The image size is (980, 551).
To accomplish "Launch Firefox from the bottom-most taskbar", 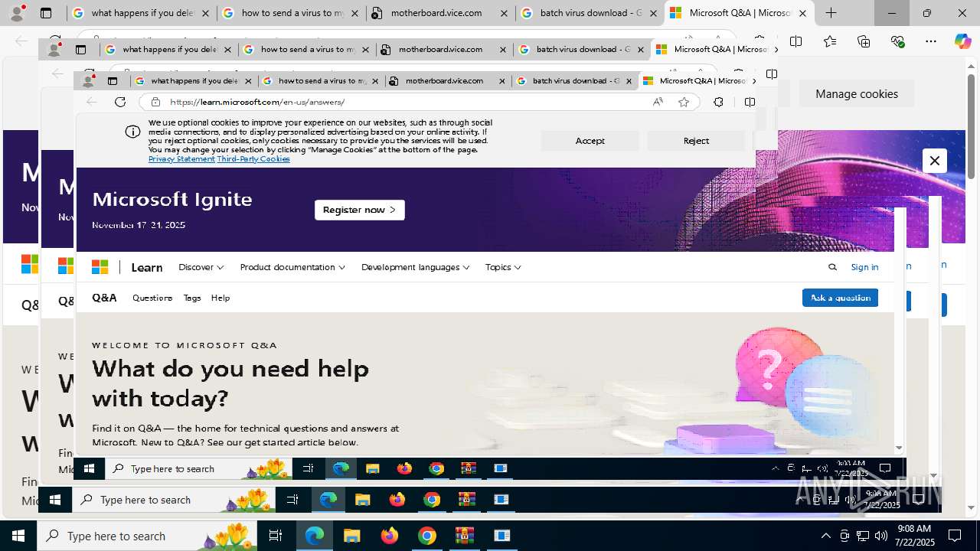I will click(390, 536).
